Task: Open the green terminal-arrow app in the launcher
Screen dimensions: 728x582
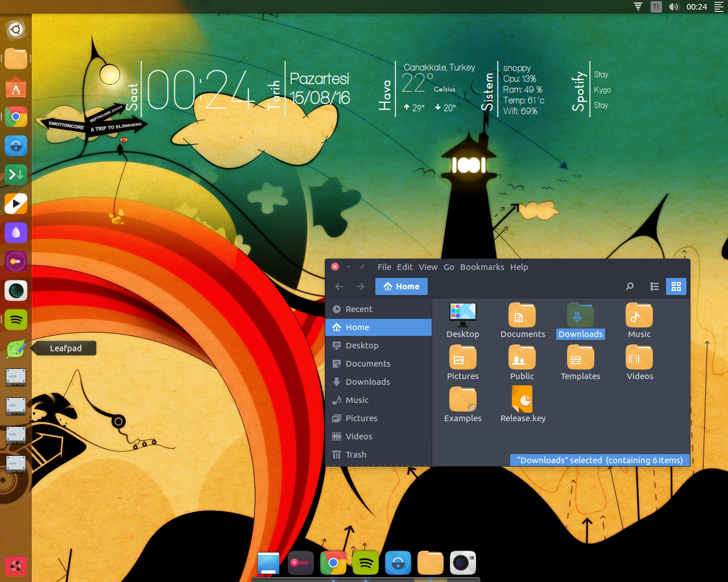Action: (x=16, y=174)
